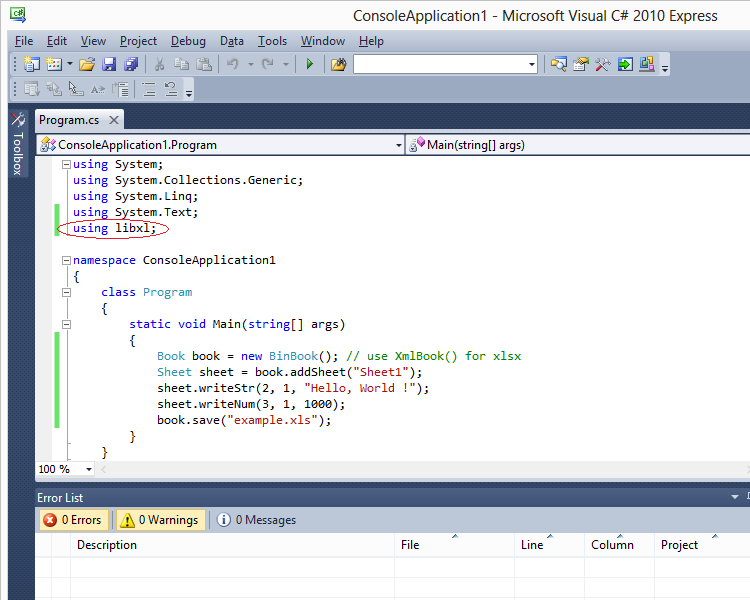Click the Start Page green arrow icon

pos(625,64)
